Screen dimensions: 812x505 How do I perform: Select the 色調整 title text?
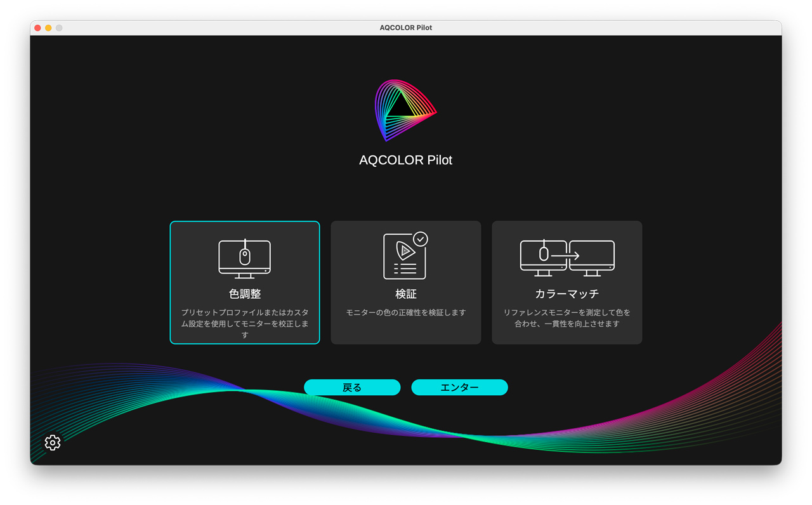[245, 294]
